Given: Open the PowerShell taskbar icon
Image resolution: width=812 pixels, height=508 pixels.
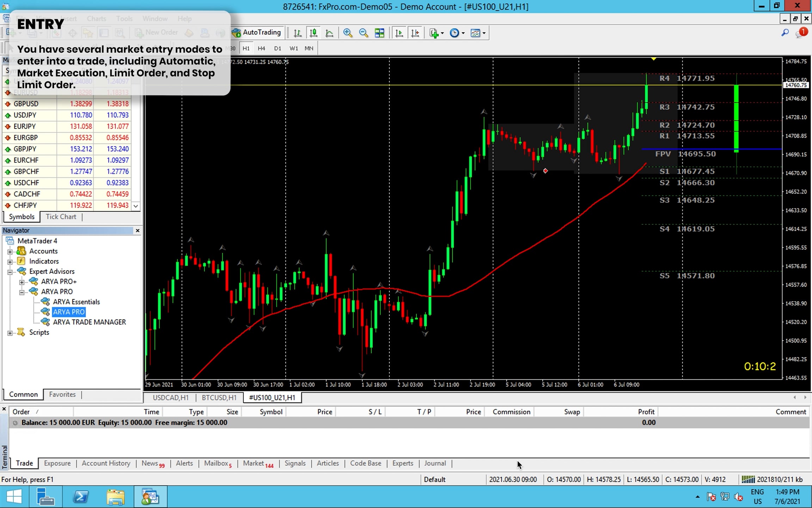Looking at the screenshot, I should [x=81, y=497].
